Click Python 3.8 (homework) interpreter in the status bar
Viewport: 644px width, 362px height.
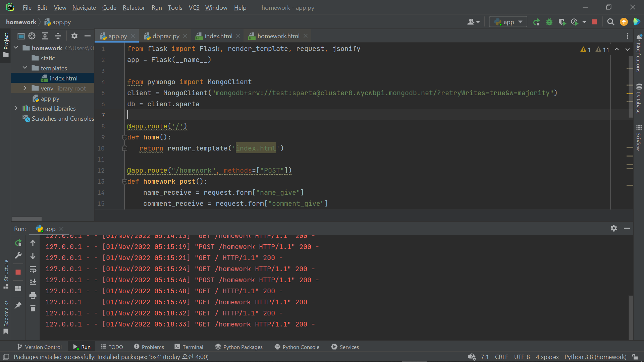[x=595, y=357]
